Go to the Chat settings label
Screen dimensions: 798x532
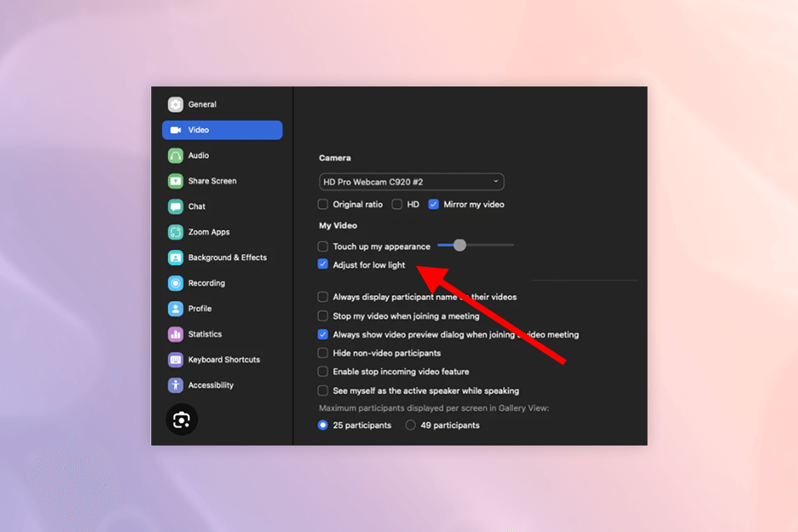(x=196, y=206)
